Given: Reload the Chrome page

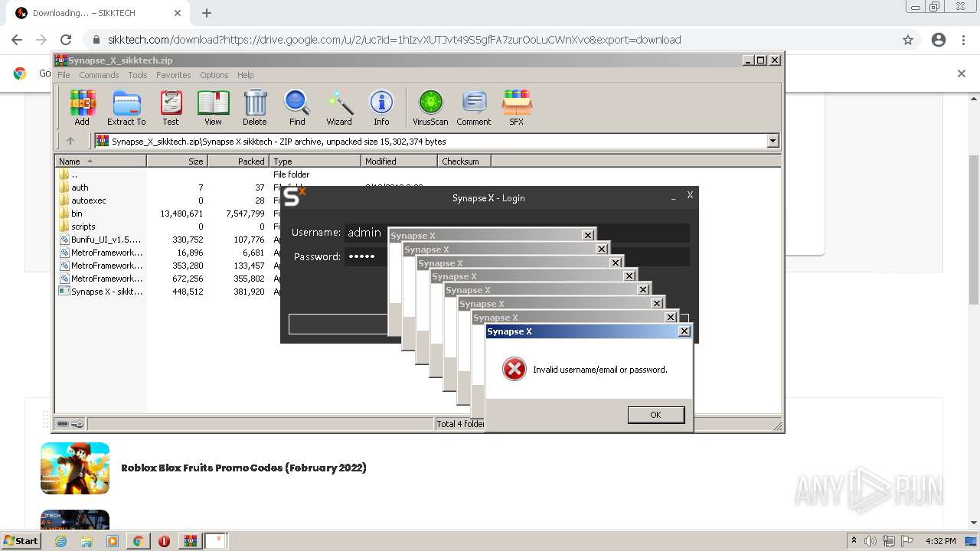Looking at the screenshot, I should point(66,40).
